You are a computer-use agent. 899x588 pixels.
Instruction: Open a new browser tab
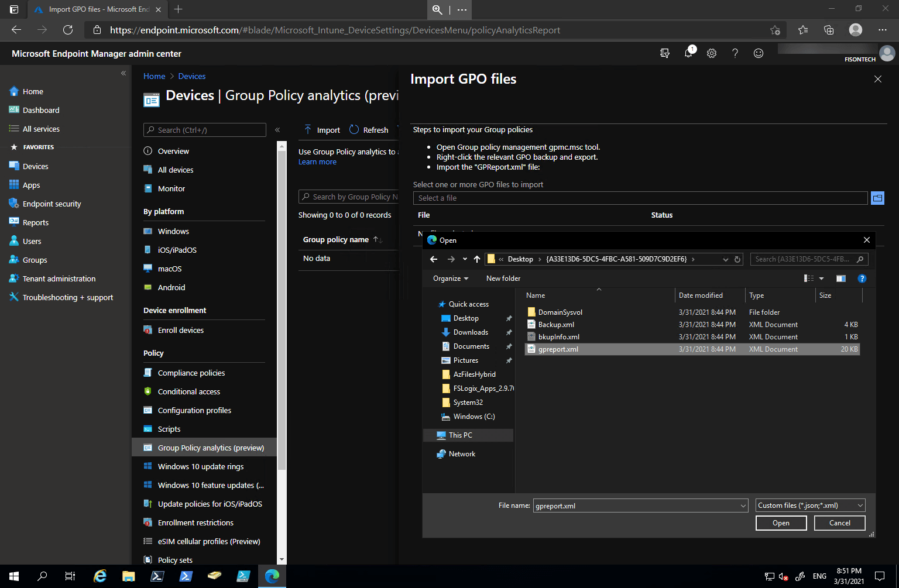click(x=179, y=9)
